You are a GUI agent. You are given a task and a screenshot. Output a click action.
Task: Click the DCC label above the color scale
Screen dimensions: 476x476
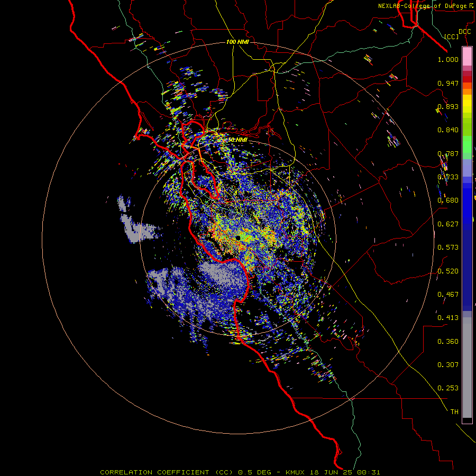pos(465,32)
